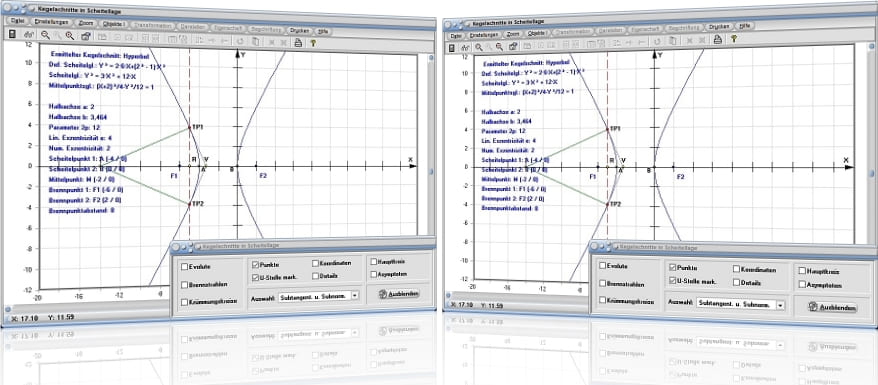Click copy clipboard icon in left window toolbar
The height and width of the screenshot is (385, 878).
pos(255,41)
